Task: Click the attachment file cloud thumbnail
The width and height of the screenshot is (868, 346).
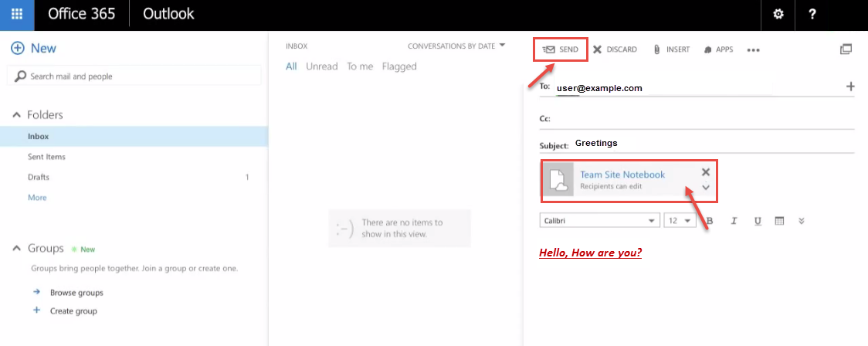Action: 558,180
